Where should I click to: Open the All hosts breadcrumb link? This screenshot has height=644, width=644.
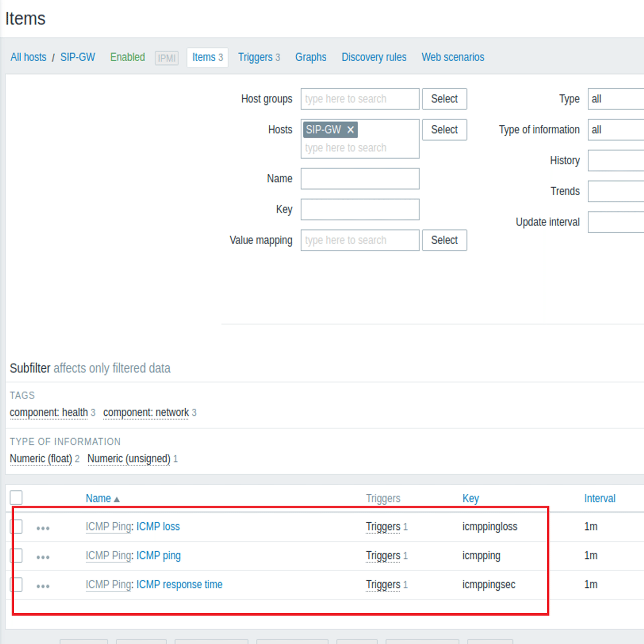(x=28, y=57)
